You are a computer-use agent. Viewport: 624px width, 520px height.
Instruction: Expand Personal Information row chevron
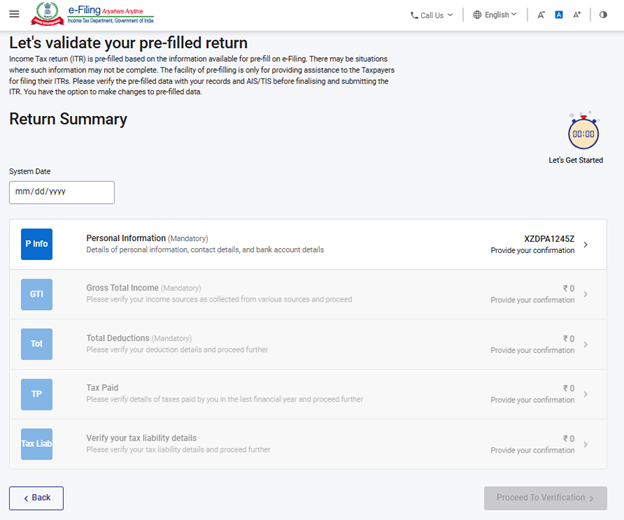(585, 244)
